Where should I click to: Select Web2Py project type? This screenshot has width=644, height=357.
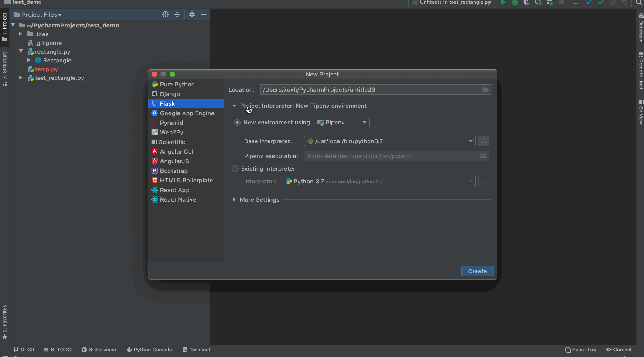186,132
